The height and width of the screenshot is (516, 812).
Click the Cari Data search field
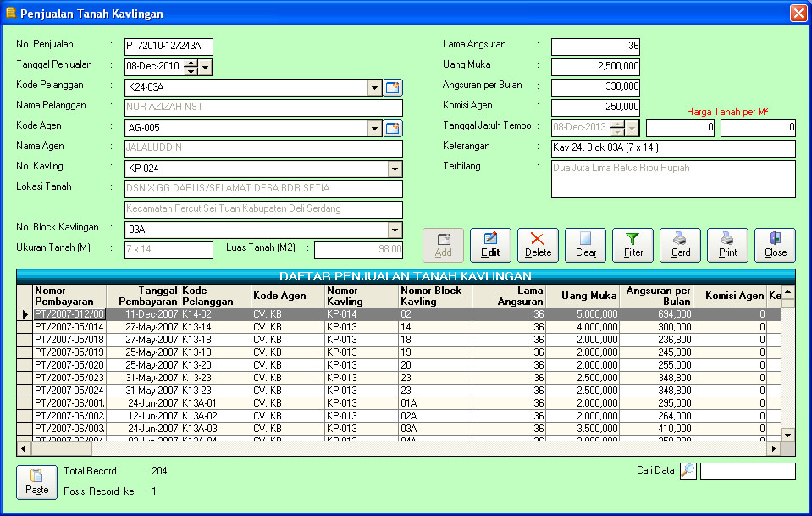tap(747, 471)
